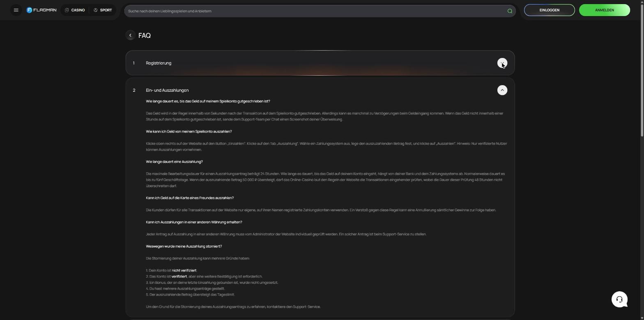This screenshot has height=320, width=644.
Task: Open the Casino tab
Action: (75, 10)
